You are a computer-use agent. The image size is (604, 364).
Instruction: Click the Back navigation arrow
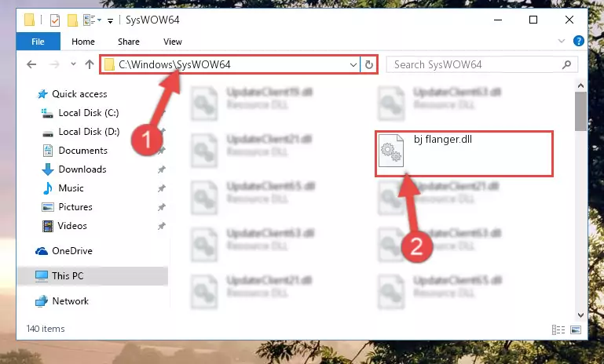(x=31, y=64)
